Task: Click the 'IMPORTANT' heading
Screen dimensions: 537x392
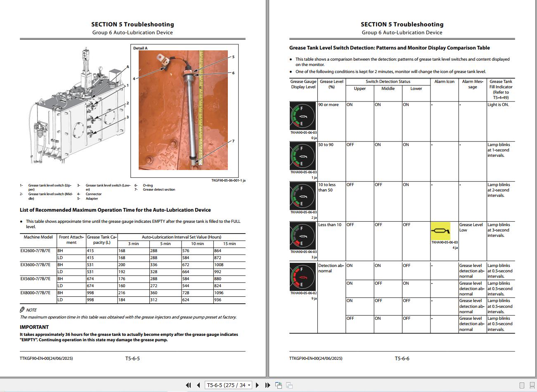Action: pyautogui.click(x=34, y=327)
